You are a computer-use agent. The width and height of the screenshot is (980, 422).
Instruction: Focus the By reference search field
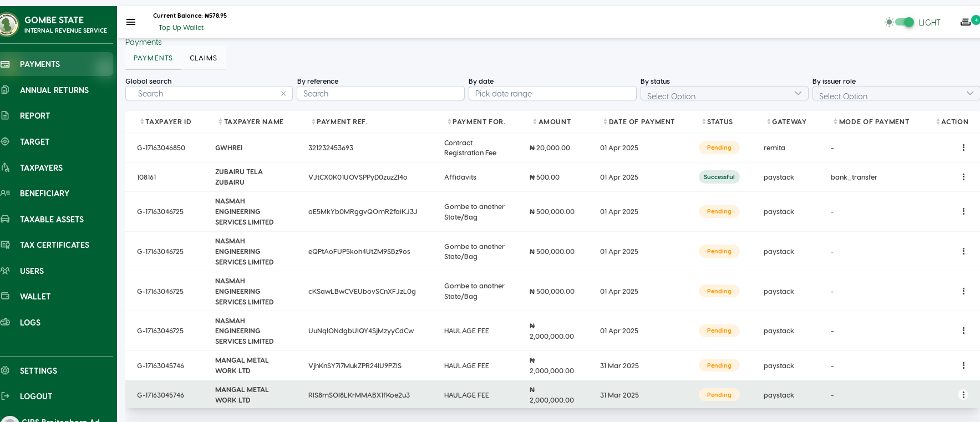click(380, 94)
